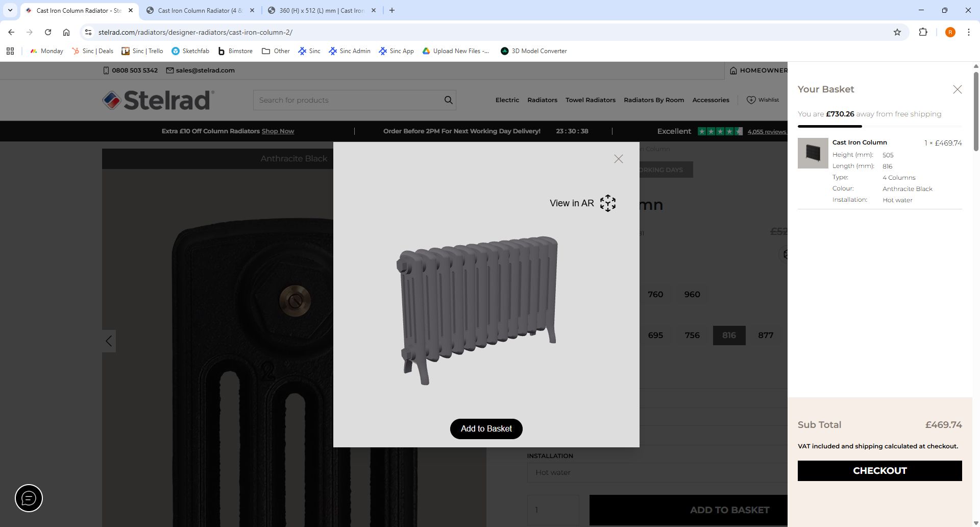Open the Radiators By Room menu
980x527 pixels.
point(653,100)
